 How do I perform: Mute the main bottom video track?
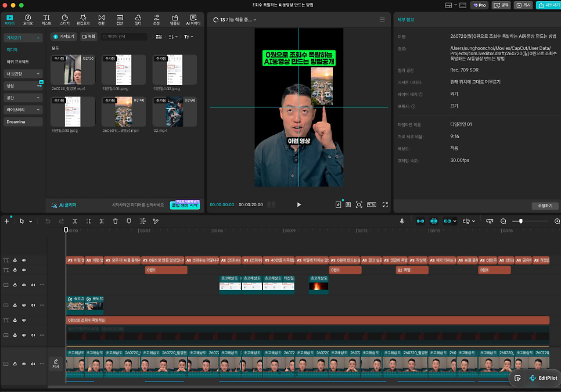click(x=33, y=364)
